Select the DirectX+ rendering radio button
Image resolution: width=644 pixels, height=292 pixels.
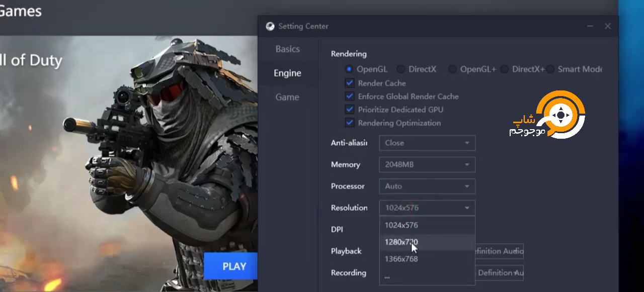(504, 69)
